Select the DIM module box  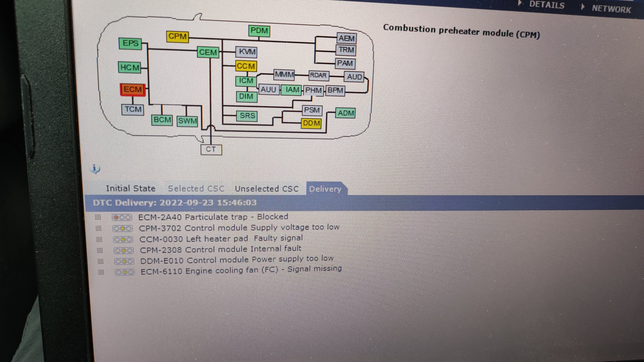(247, 97)
